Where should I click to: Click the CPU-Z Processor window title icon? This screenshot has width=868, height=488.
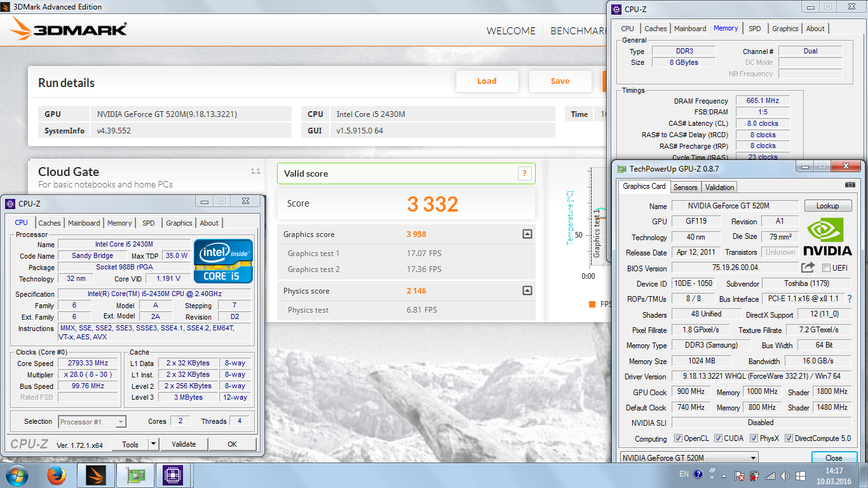point(10,204)
